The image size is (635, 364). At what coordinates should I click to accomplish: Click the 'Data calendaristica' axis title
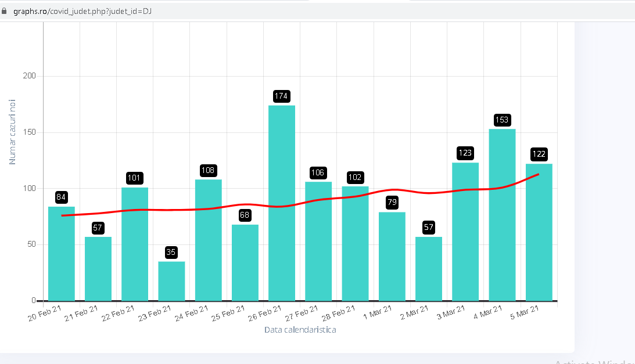click(x=300, y=330)
